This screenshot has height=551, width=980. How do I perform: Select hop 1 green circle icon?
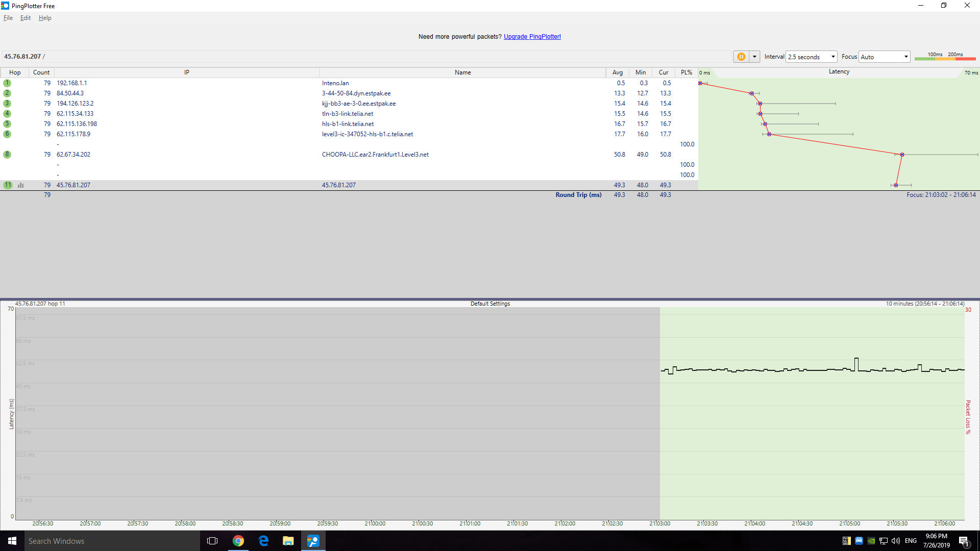[x=7, y=83]
